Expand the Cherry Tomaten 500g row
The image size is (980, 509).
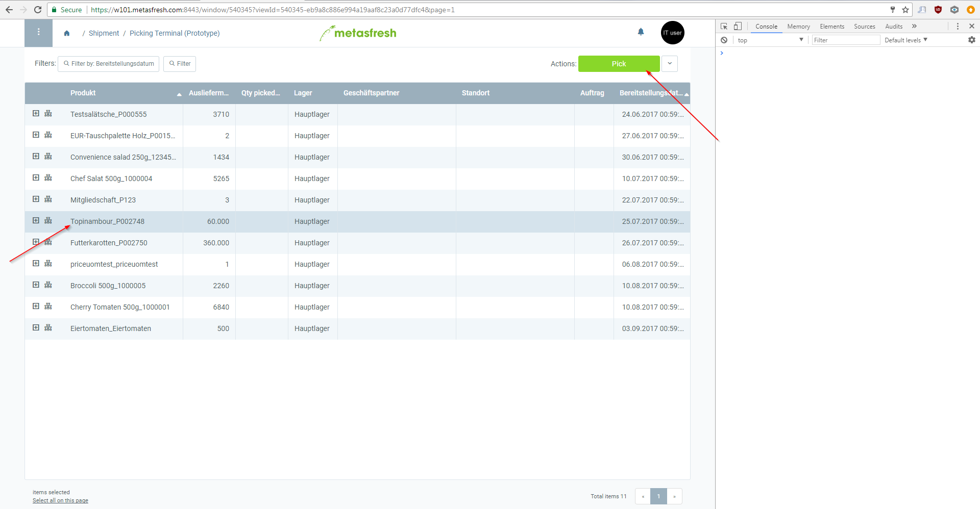point(36,306)
